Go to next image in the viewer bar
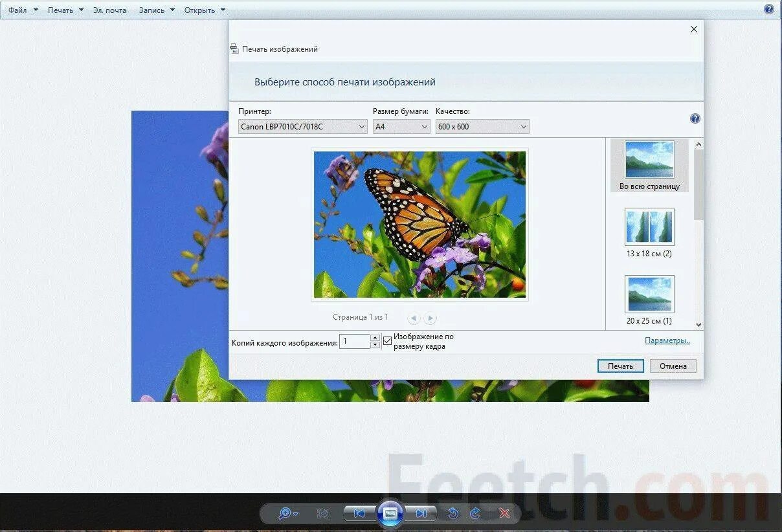The image size is (782, 532). tap(421, 513)
